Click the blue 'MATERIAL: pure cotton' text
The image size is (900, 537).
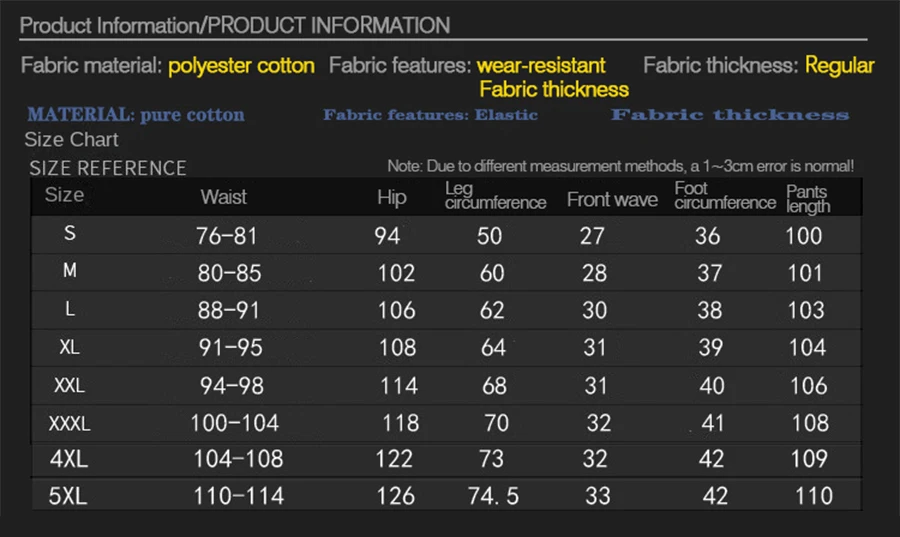[x=136, y=115]
